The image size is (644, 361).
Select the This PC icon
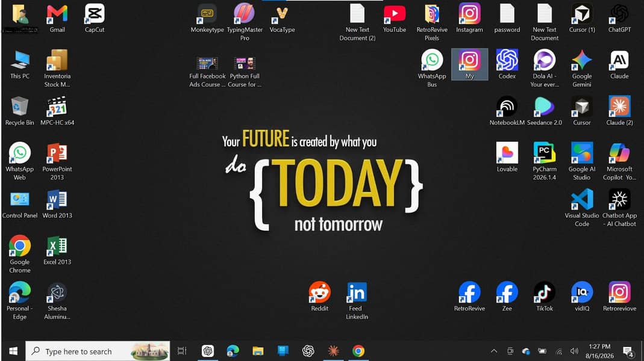click(20, 65)
